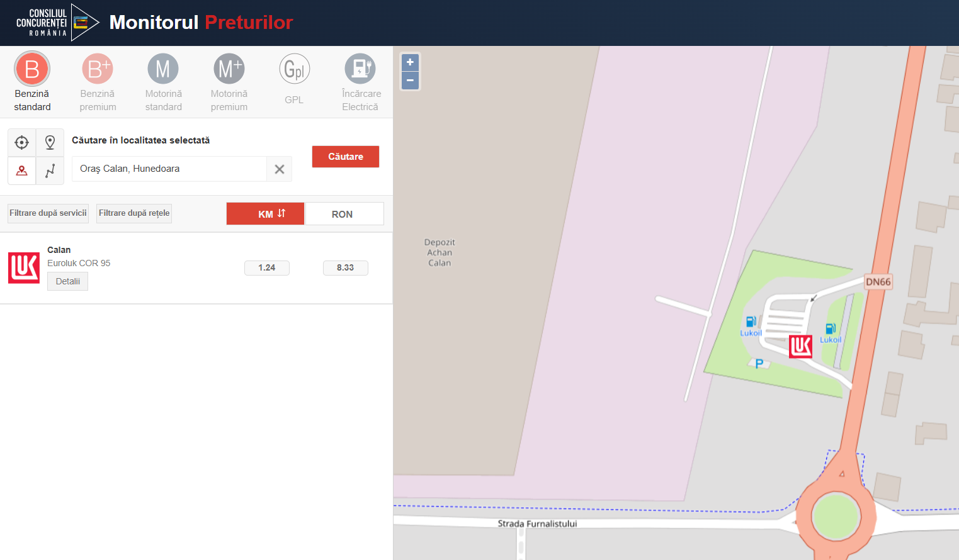Click the Lukoil marker on the map
Viewport: 959px width, 560px height.
(800, 347)
